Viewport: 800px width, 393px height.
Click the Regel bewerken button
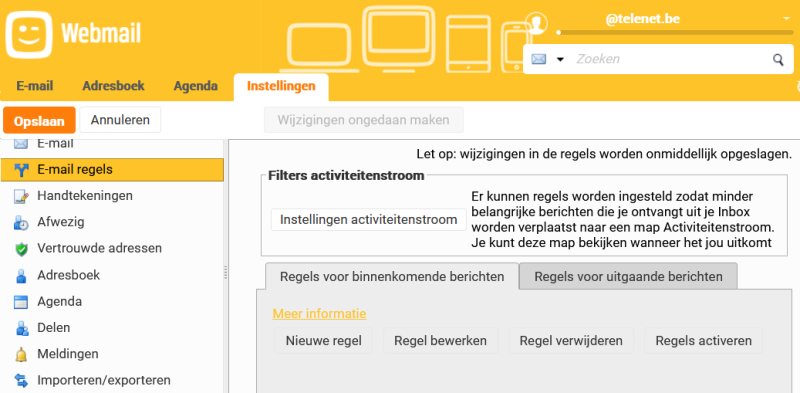[440, 340]
